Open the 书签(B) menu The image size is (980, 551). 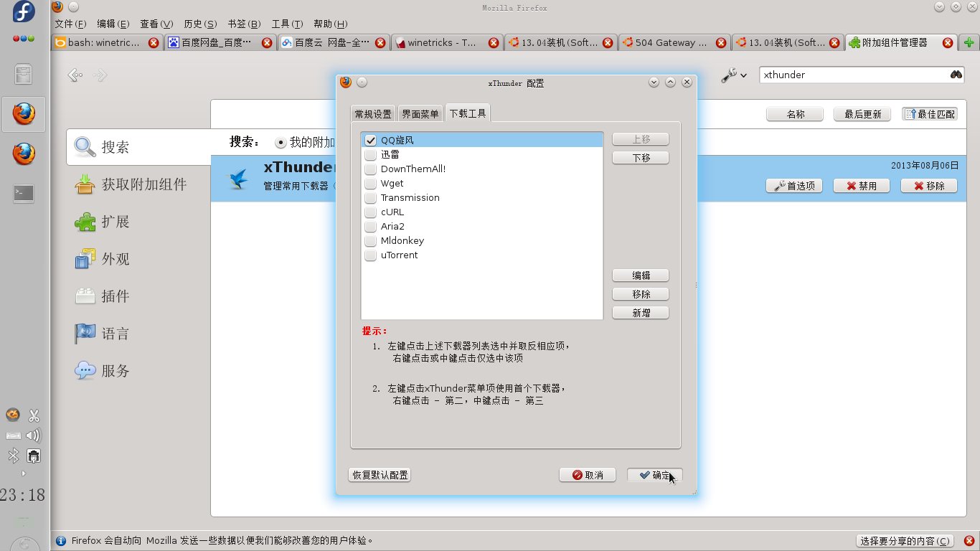(244, 24)
